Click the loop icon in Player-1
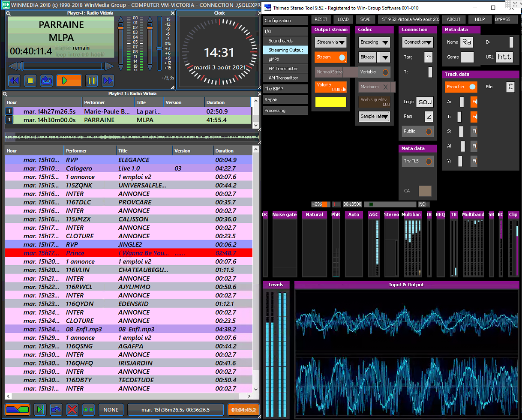 click(46, 80)
